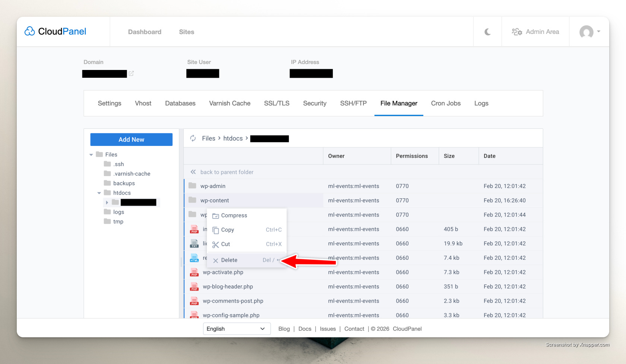Viewport: 626px width, 364px height.
Task: Open the Varnish Cache tab
Action: 230,103
